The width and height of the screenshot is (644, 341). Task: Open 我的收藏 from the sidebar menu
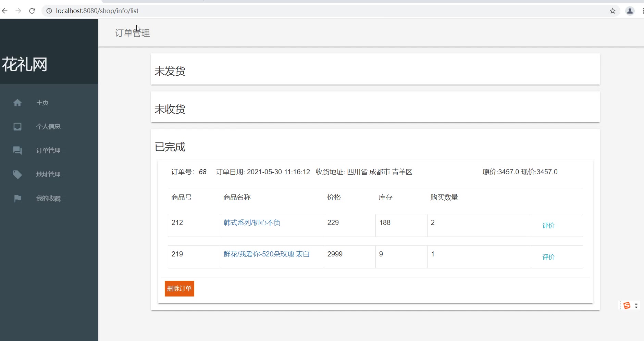pyautogui.click(x=48, y=199)
